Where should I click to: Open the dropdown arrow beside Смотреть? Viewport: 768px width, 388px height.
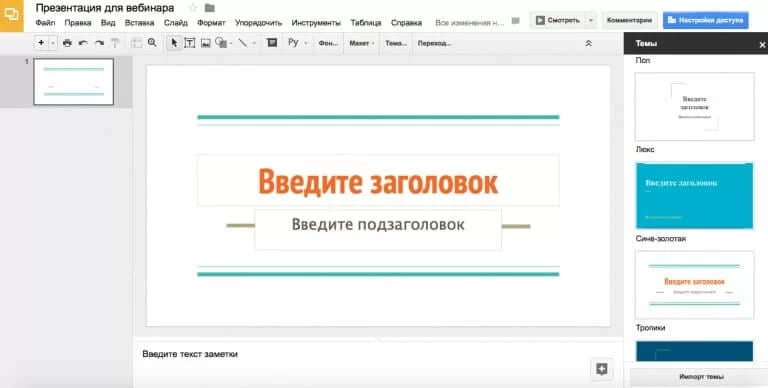pos(591,21)
